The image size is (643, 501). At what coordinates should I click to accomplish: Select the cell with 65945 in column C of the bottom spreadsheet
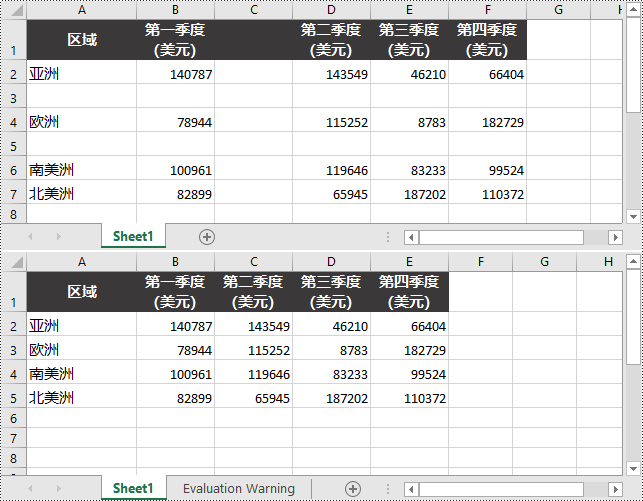coord(253,396)
